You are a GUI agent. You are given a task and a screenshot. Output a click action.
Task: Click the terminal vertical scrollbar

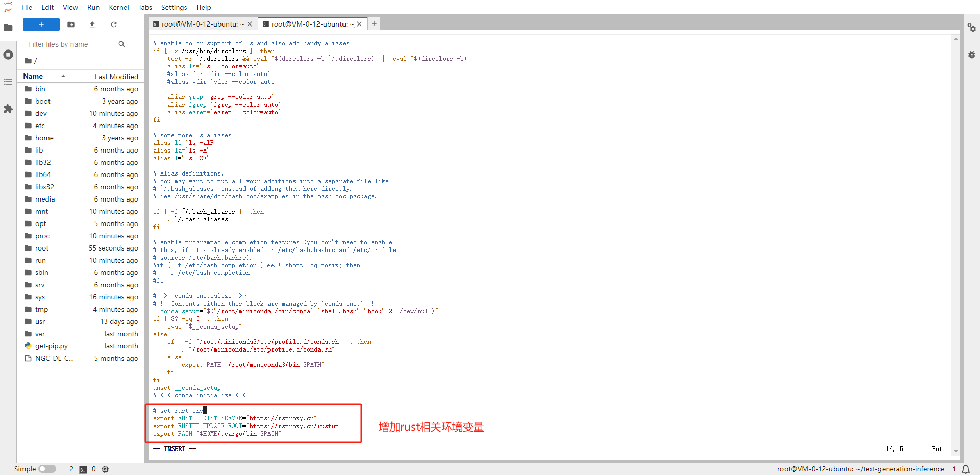pos(955,245)
